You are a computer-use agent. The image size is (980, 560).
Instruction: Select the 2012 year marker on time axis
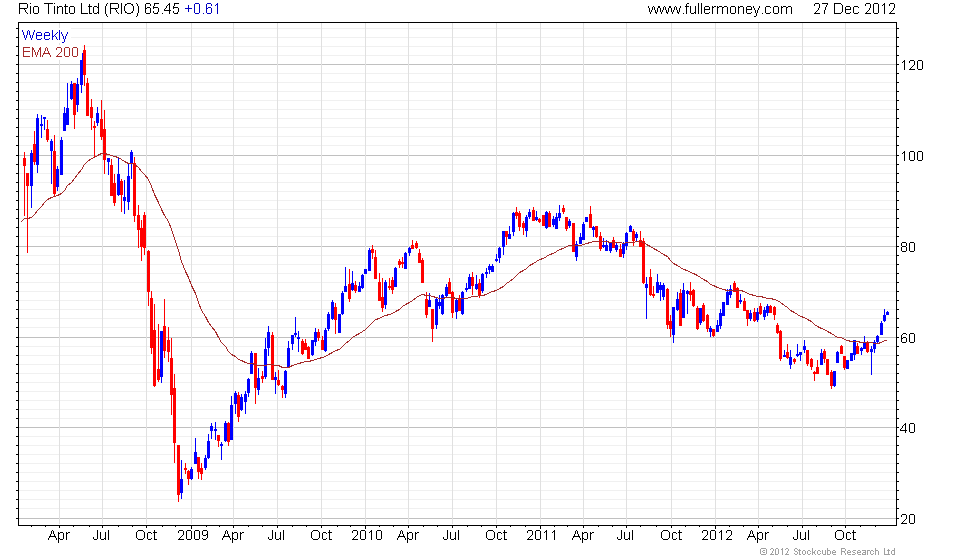tap(716, 536)
